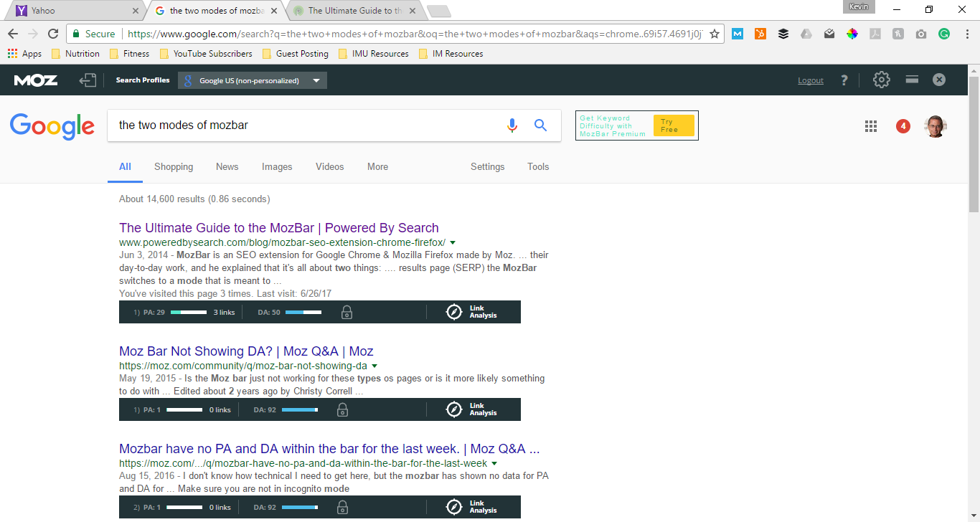
Task: Click the orange HubSpot extension icon
Action: (x=760, y=34)
